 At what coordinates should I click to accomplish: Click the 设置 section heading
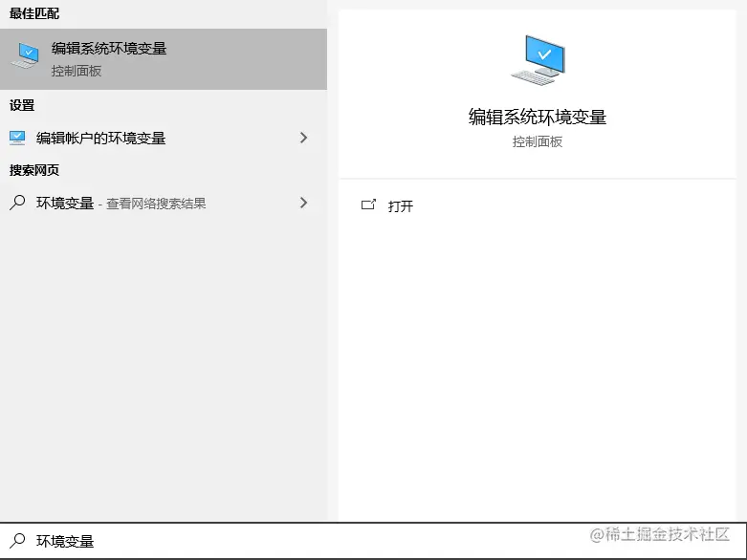22,105
